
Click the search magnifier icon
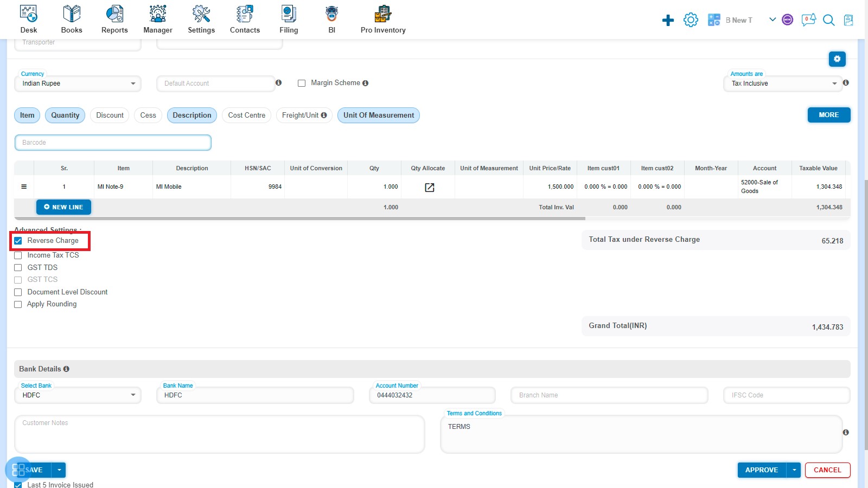click(828, 20)
